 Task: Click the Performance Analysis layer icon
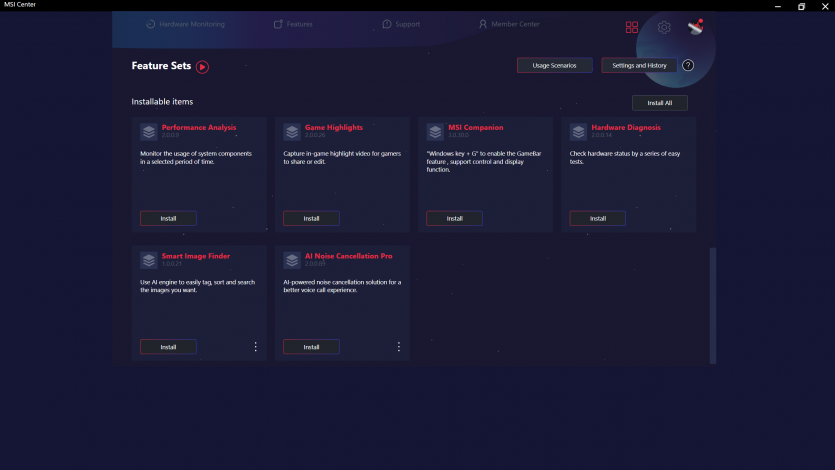coord(148,131)
